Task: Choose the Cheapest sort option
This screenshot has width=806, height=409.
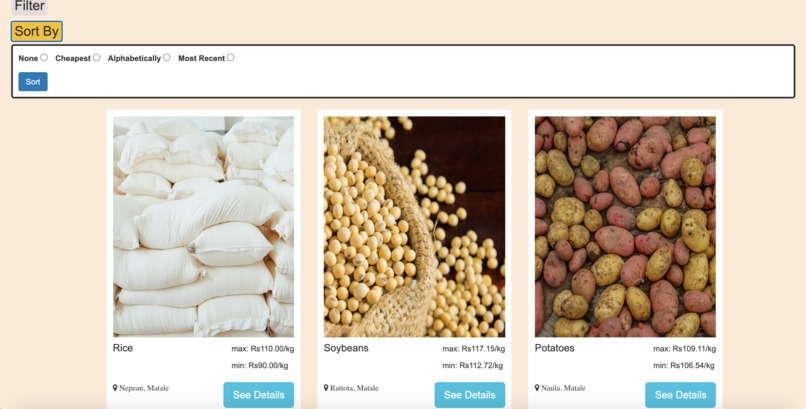Action: (97, 58)
